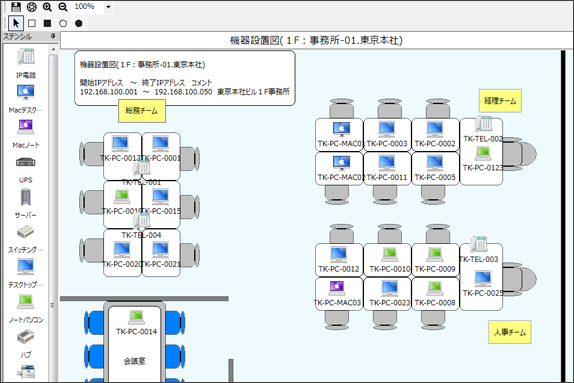Open the 100% zoom level dropdown
The height and width of the screenshot is (383, 574).
108,7
